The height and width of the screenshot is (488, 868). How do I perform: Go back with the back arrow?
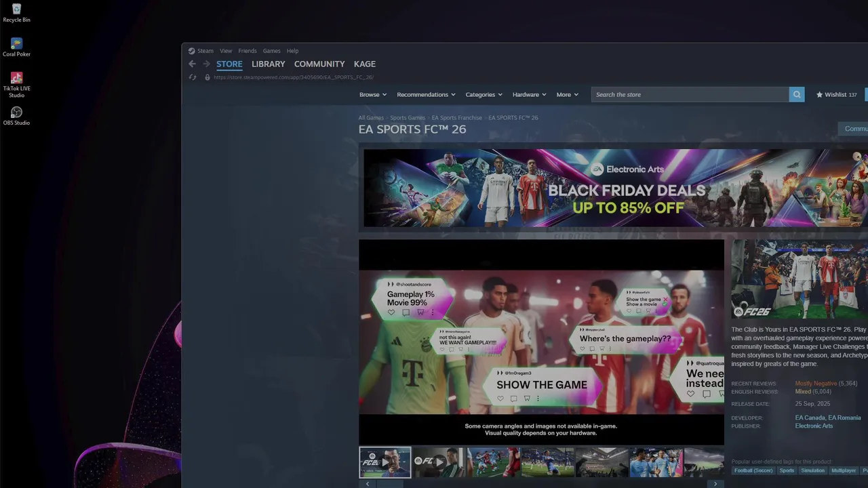click(192, 64)
